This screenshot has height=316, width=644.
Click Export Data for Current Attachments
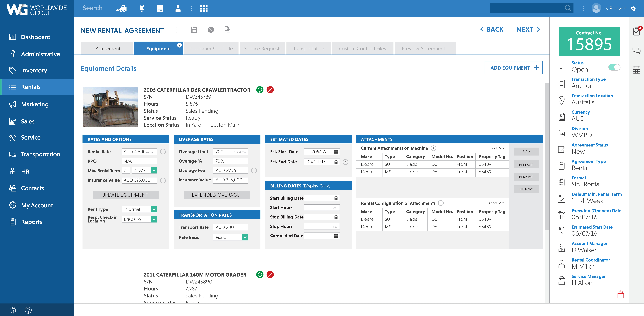pyautogui.click(x=495, y=148)
